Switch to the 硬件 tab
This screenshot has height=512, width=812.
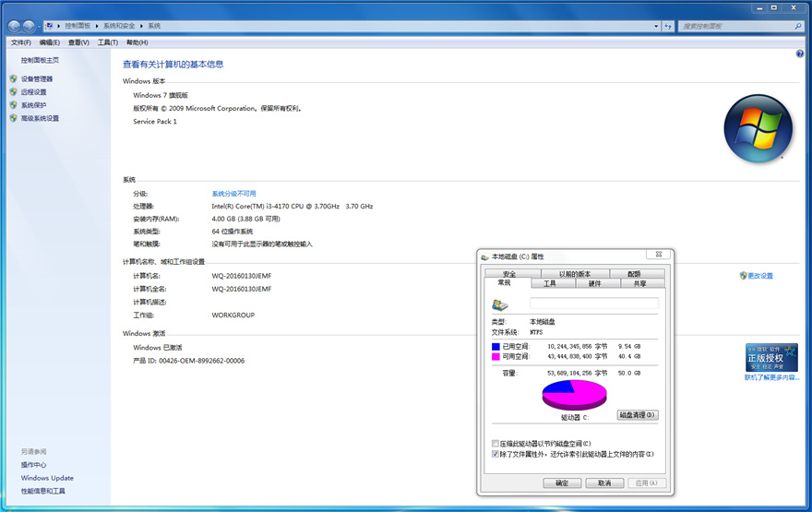tap(595, 283)
